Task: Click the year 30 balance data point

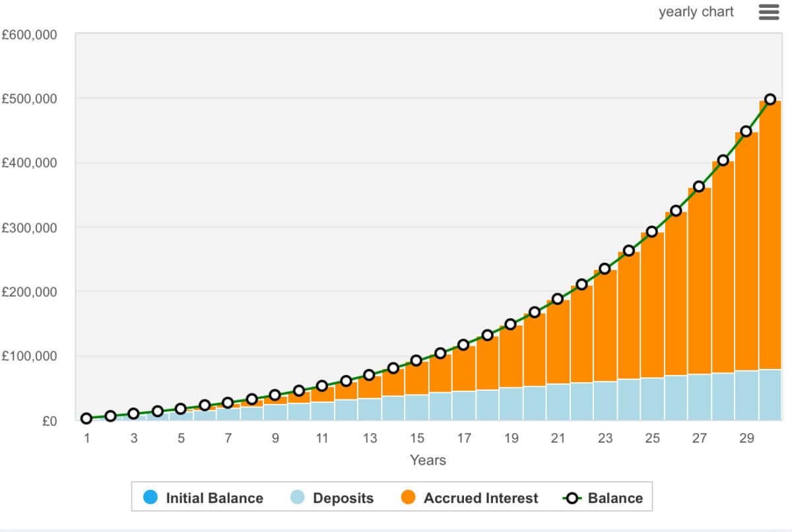Action: (x=770, y=100)
